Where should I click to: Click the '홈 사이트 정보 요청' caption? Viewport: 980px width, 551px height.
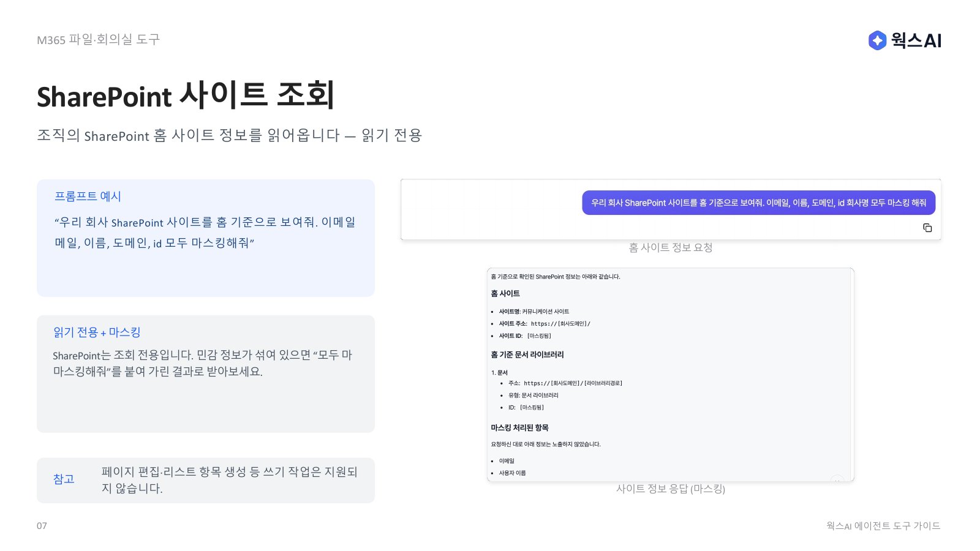tap(671, 248)
